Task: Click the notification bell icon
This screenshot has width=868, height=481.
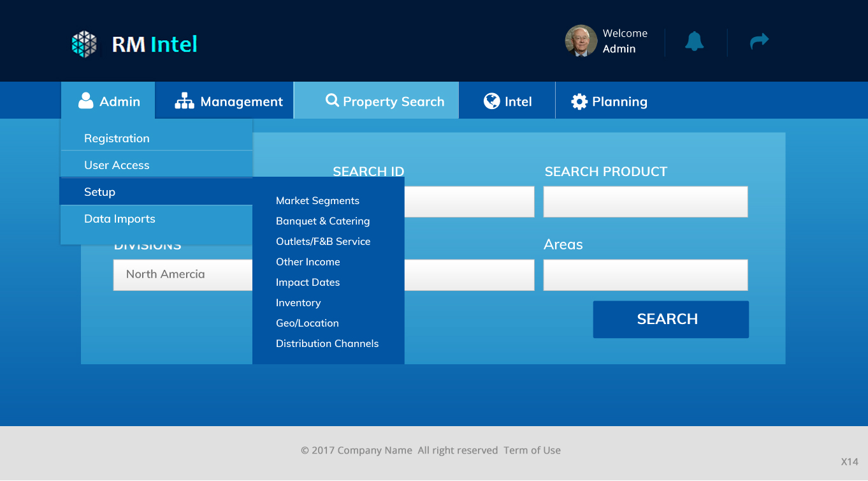Action: click(695, 41)
